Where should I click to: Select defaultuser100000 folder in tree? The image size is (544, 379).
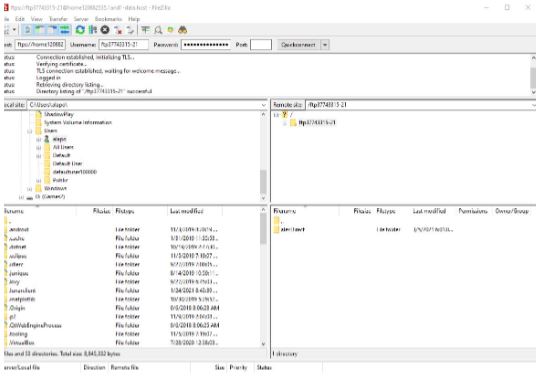click(75, 172)
